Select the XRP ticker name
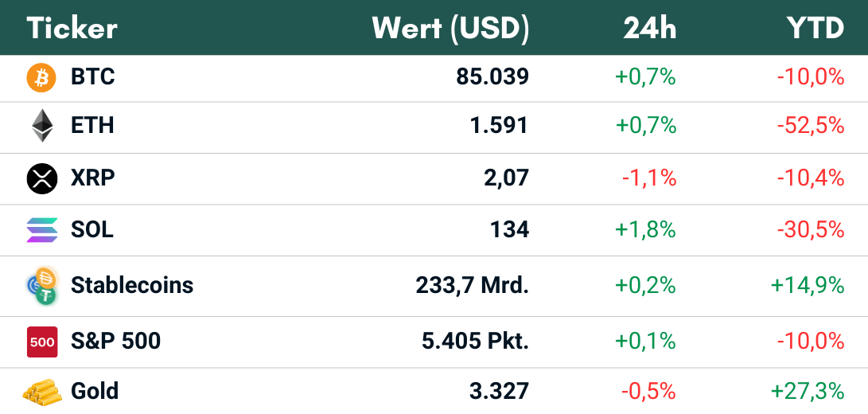 tap(93, 178)
